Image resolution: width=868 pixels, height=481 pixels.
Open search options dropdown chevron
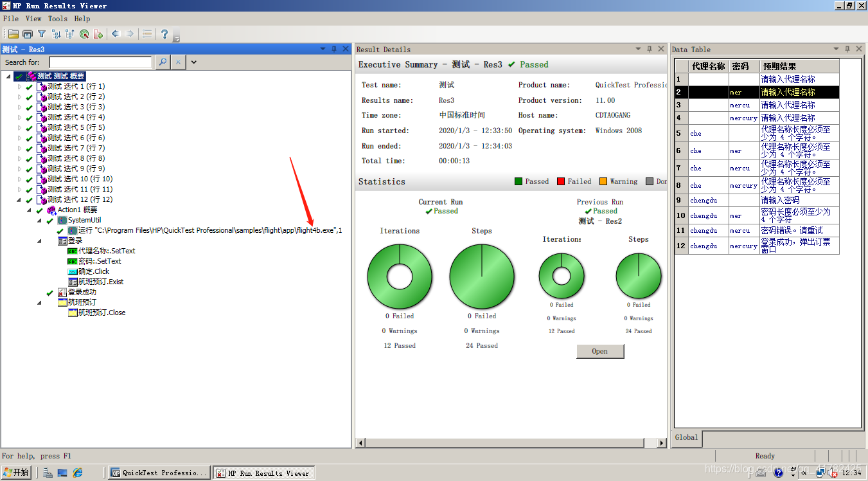coord(193,62)
